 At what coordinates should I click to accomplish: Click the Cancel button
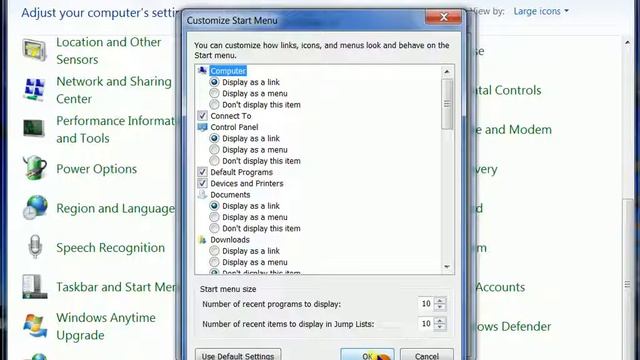(x=427, y=355)
